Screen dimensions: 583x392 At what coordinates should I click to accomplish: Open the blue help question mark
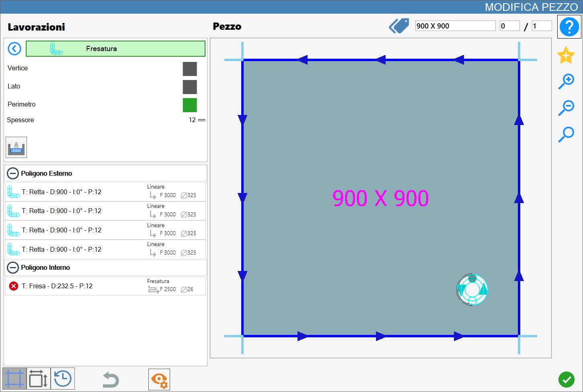569,27
